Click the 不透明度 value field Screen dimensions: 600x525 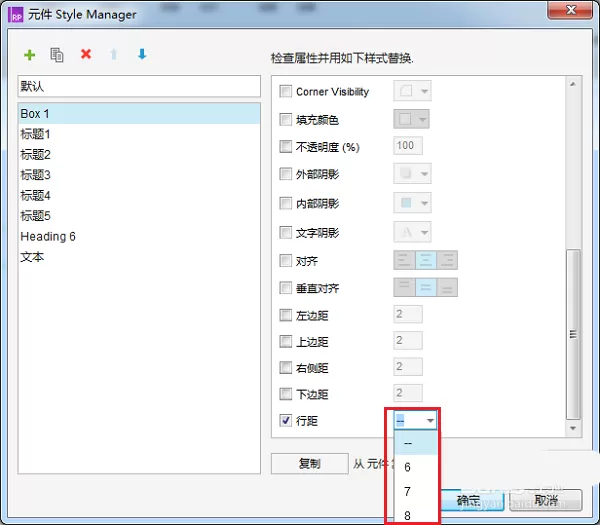pyautogui.click(x=408, y=146)
